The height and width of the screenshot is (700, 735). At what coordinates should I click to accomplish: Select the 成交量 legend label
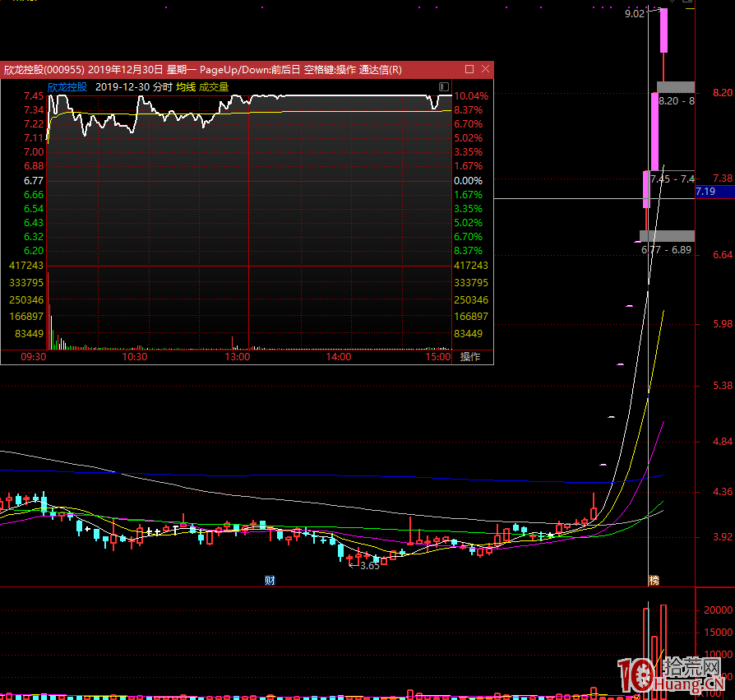pyautogui.click(x=214, y=86)
